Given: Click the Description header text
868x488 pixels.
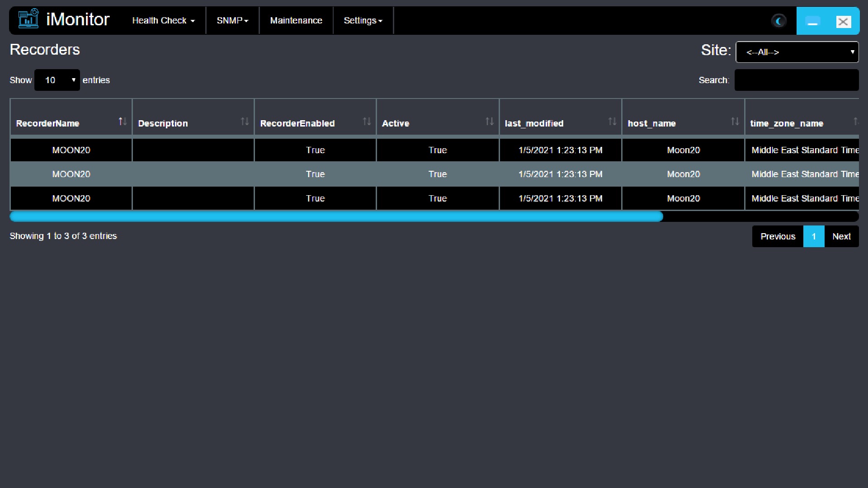Looking at the screenshot, I should point(163,123).
